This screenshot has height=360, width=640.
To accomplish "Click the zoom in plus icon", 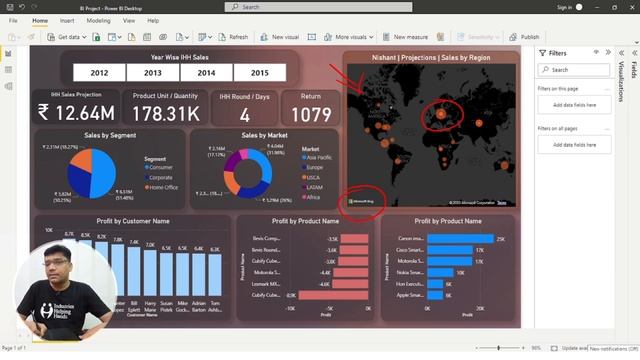I will click(523, 348).
